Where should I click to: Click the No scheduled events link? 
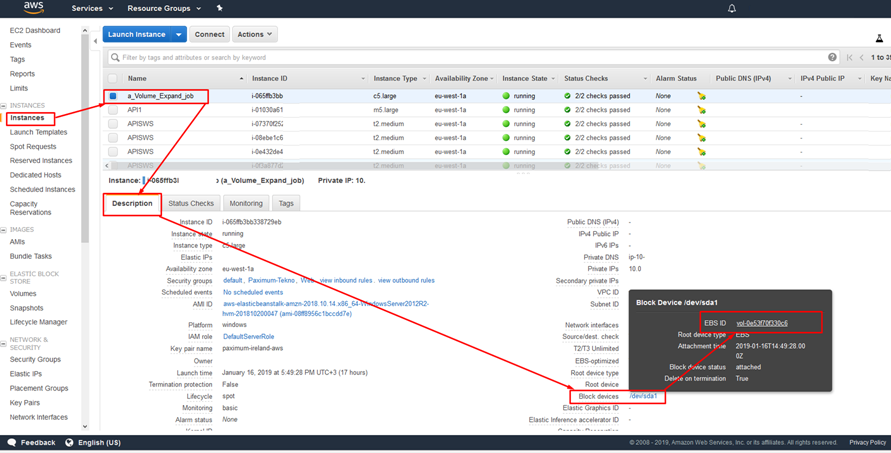pyautogui.click(x=253, y=292)
